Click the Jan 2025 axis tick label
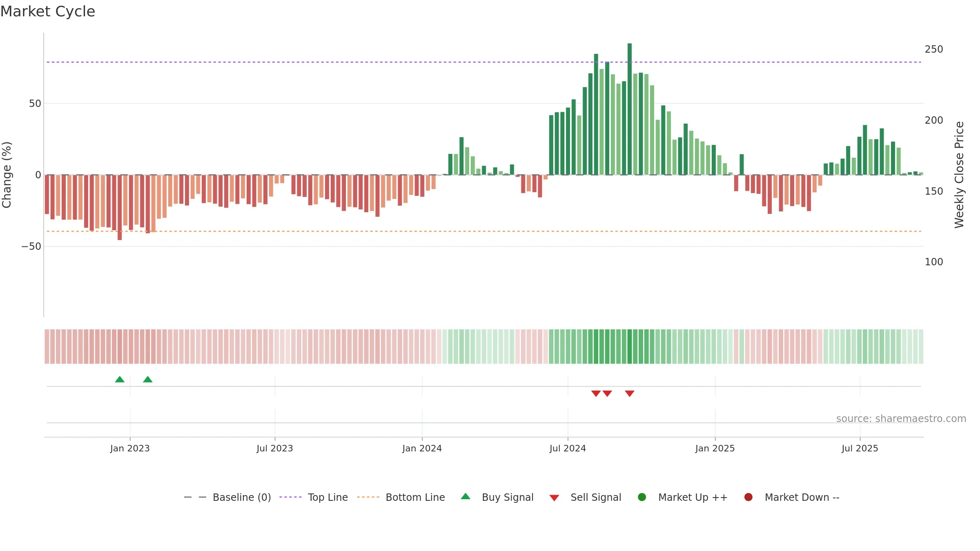980x551 pixels. 715,448
